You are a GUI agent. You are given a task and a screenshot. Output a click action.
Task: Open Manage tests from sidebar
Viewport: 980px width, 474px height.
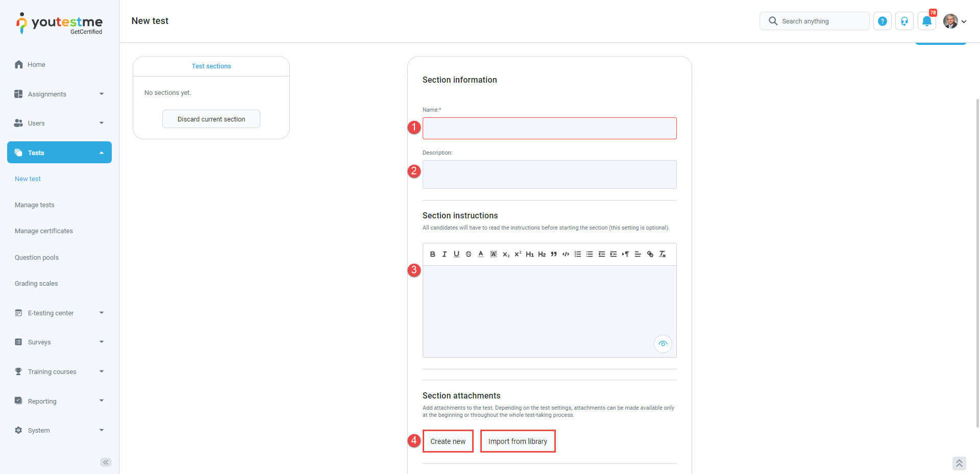pos(35,205)
